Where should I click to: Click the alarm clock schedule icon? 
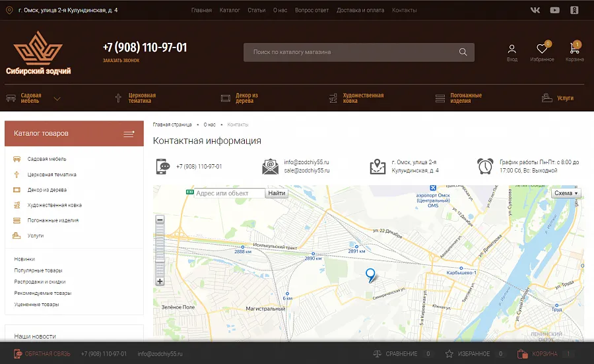point(485,166)
